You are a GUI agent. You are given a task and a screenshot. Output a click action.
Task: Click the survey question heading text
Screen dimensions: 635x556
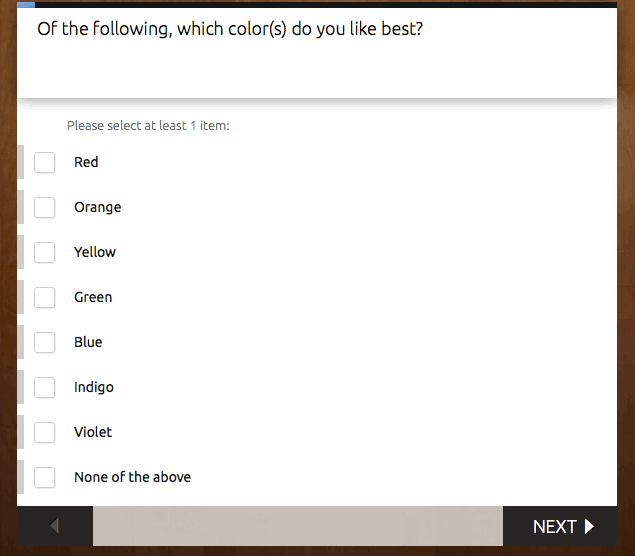pyautogui.click(x=230, y=28)
